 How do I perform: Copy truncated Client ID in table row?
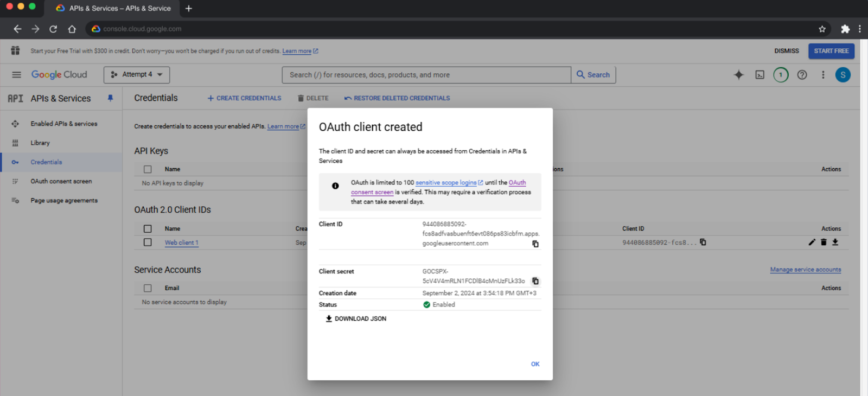pyautogui.click(x=703, y=242)
